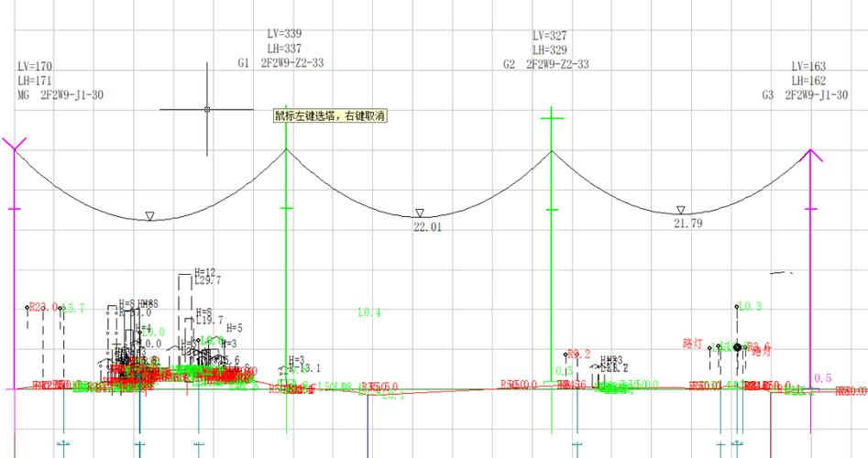Click the green 'L0.3' label
Viewport: 868px width, 458px height.
pyautogui.click(x=750, y=307)
